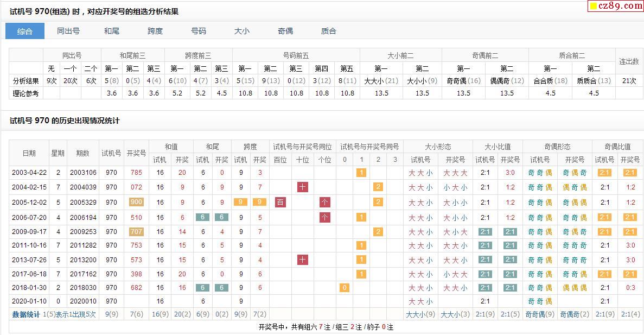Image resolution: width=644 pixels, height=335 pixels.
Task: Select the 综合 tab
Action: click(25, 31)
